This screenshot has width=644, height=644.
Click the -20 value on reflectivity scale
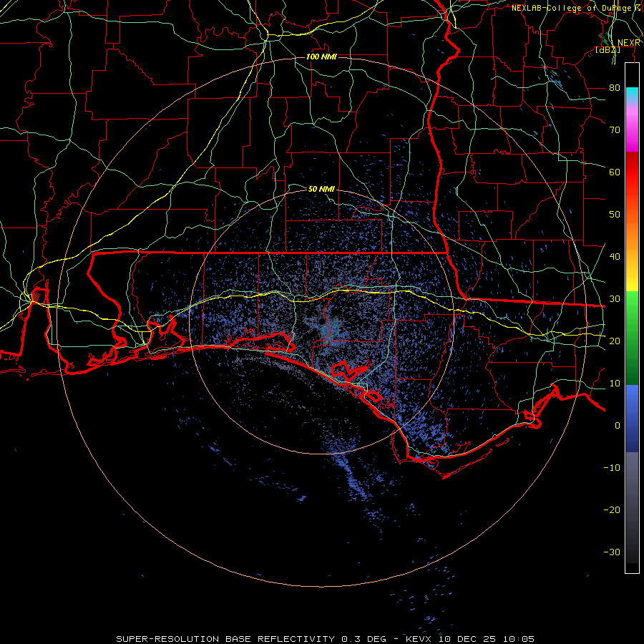click(x=612, y=510)
